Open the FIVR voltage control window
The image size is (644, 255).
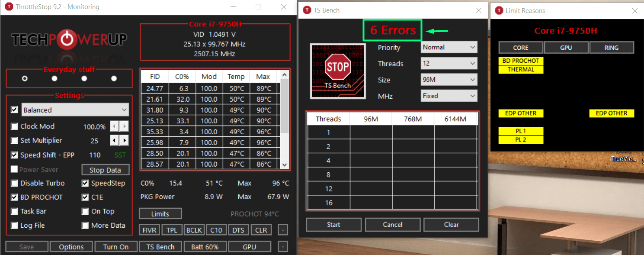(x=149, y=229)
